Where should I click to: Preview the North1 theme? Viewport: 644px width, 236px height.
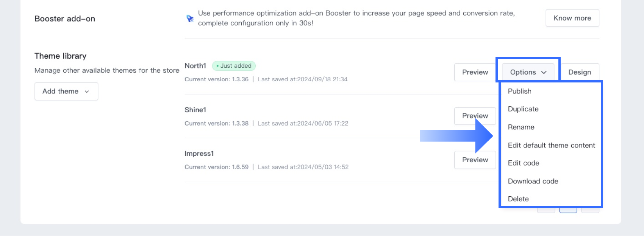(x=475, y=72)
